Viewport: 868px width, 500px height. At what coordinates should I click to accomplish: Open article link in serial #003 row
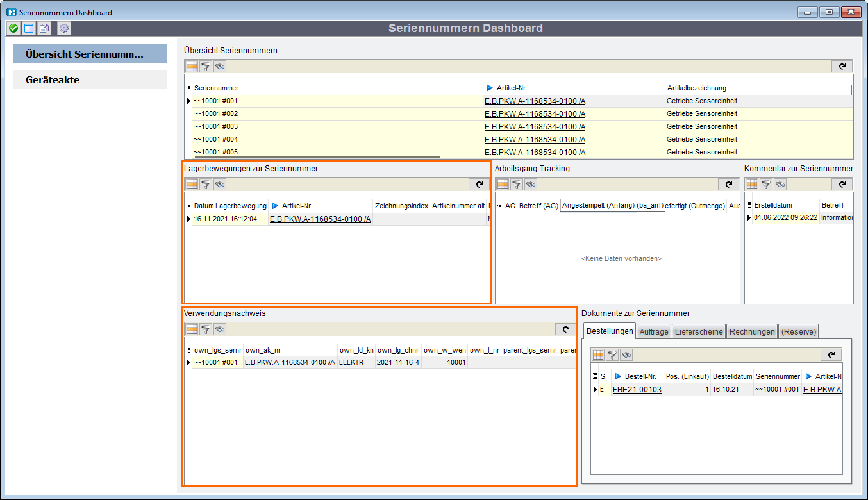click(535, 126)
